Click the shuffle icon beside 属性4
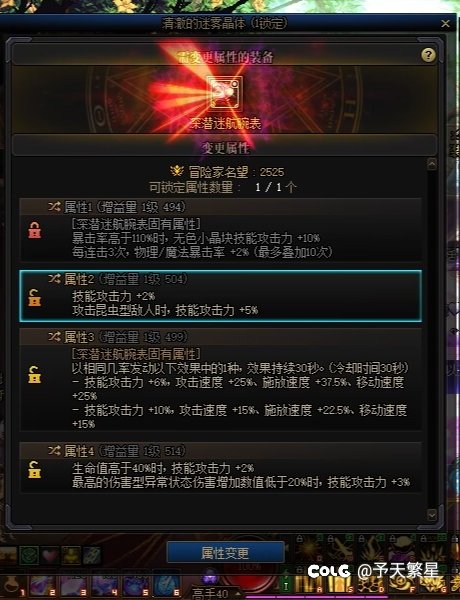The height and width of the screenshot is (600, 460). [54, 451]
